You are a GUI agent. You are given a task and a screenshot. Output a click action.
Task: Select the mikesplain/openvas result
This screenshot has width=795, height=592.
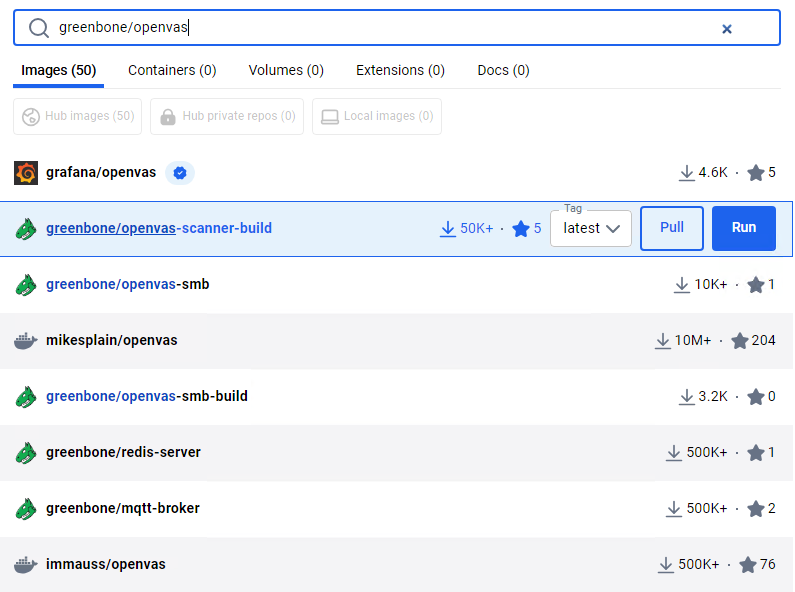(x=396, y=341)
